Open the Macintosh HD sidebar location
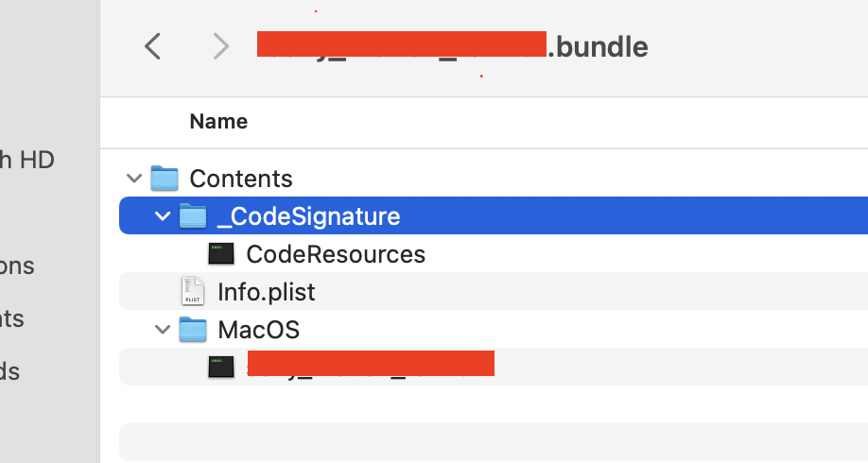The height and width of the screenshot is (463, 868). pos(26,160)
